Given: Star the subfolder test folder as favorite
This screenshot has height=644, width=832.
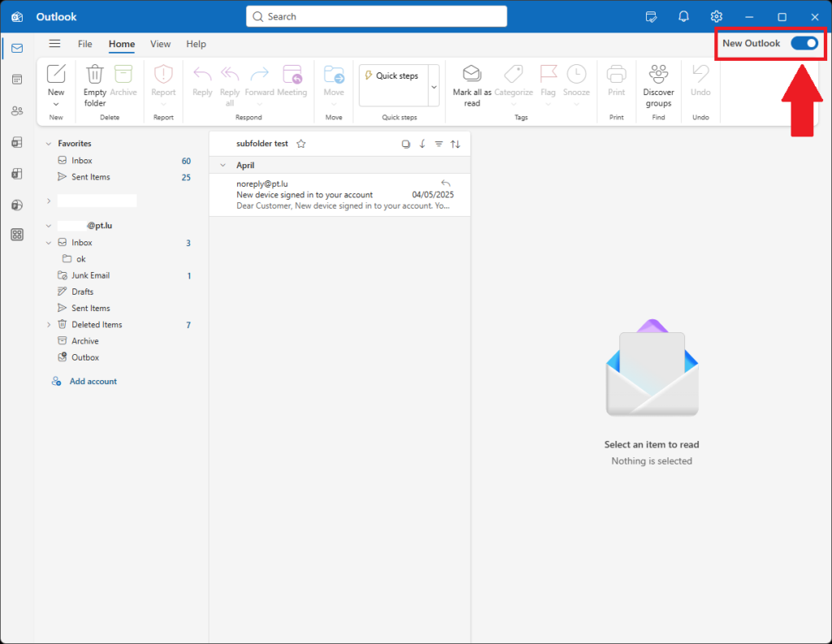Looking at the screenshot, I should click(x=301, y=144).
